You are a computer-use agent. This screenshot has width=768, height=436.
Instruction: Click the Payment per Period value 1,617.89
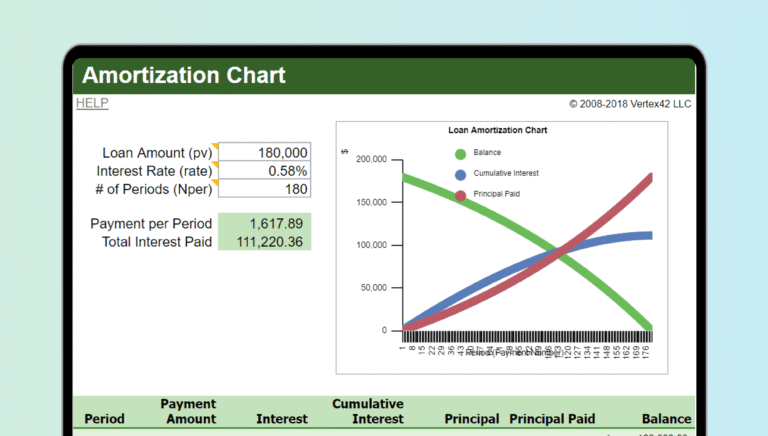coord(265,223)
